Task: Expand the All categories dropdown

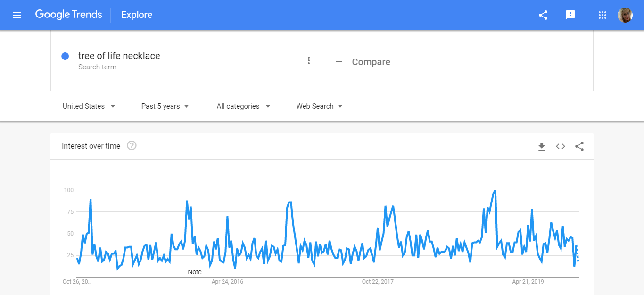Action: pyautogui.click(x=243, y=106)
